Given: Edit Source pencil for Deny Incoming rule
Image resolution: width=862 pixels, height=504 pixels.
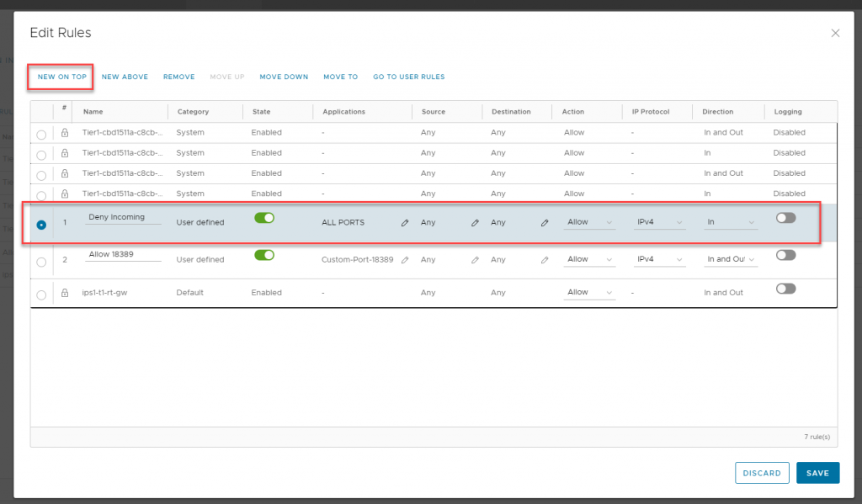Looking at the screenshot, I should [475, 223].
